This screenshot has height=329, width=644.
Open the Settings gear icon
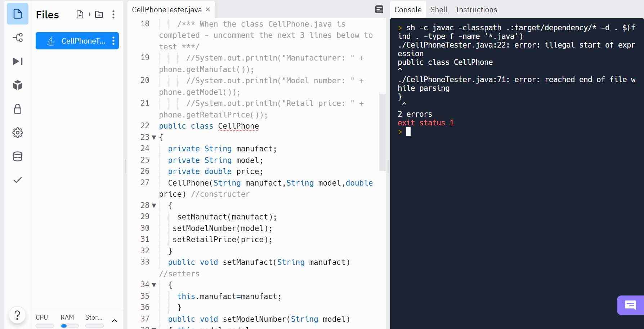pos(17,132)
